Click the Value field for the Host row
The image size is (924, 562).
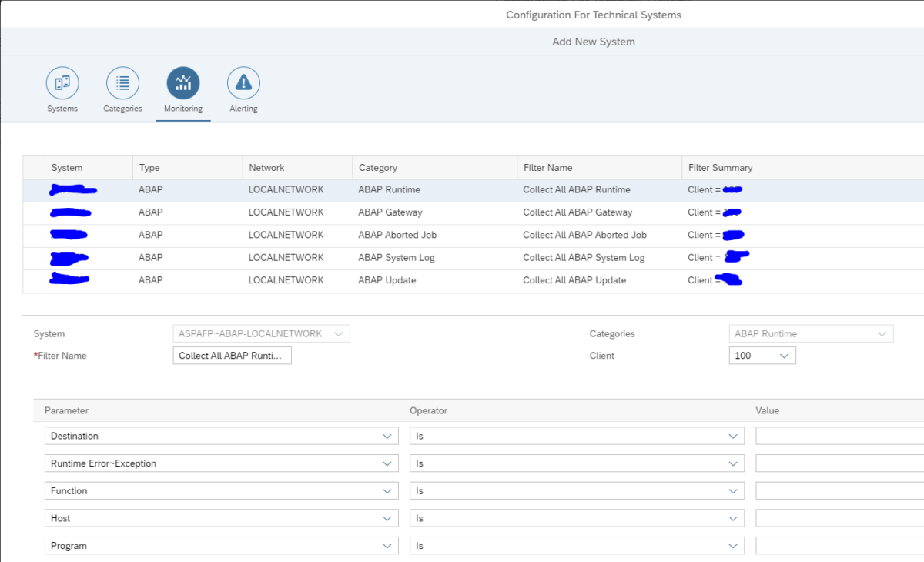tap(839, 517)
